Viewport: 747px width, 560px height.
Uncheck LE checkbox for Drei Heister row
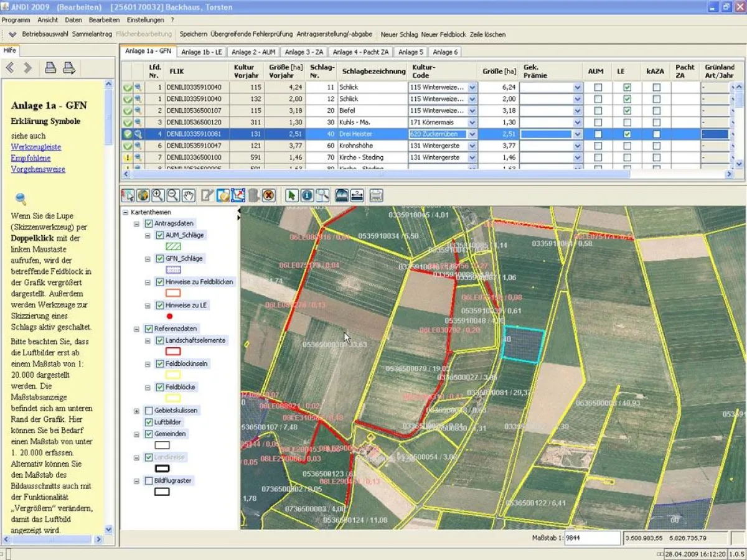(627, 134)
